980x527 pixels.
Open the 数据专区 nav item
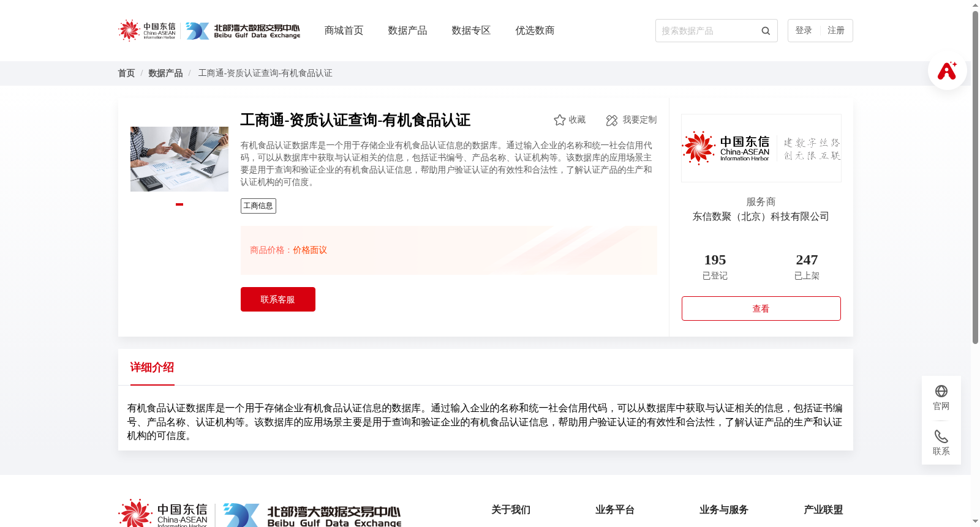471,31
